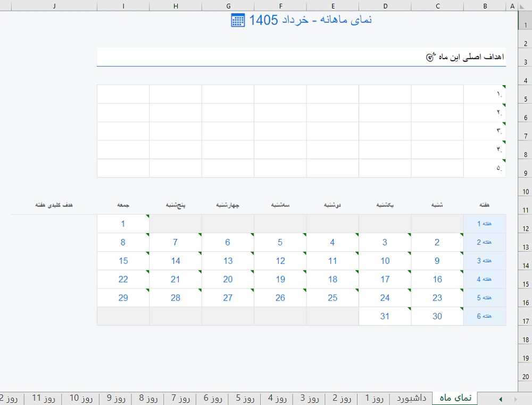Click day 15 in the calendar grid
This screenshot has height=405, width=532.
[x=123, y=261]
